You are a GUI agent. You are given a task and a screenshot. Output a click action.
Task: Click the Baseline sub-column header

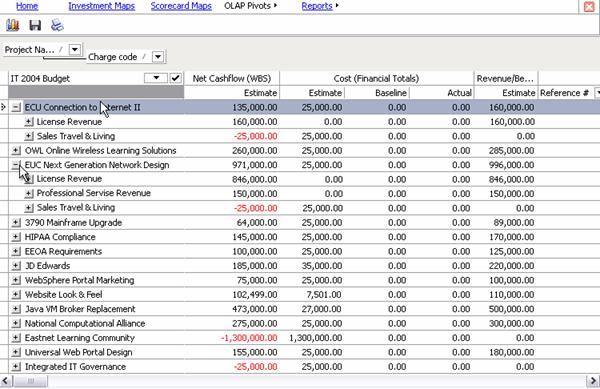click(x=377, y=93)
